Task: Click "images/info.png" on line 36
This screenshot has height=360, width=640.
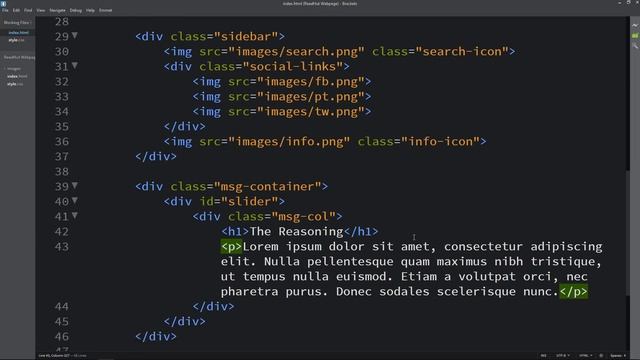Action: point(289,142)
